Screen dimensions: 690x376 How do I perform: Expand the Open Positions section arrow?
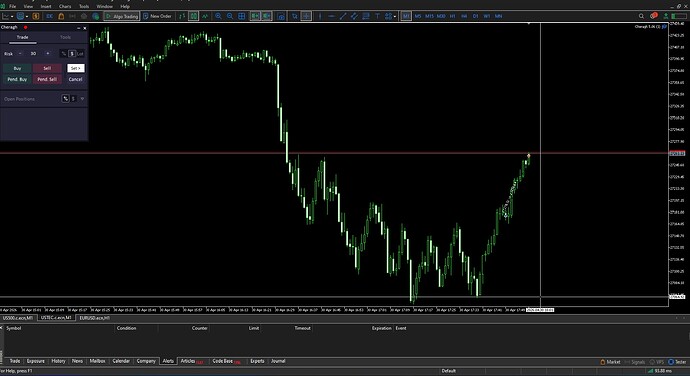click(x=82, y=99)
